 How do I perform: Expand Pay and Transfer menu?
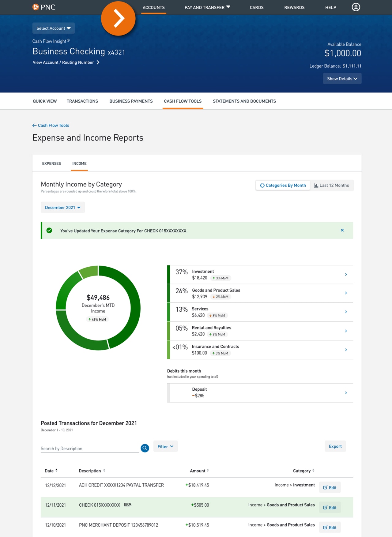tap(207, 7)
